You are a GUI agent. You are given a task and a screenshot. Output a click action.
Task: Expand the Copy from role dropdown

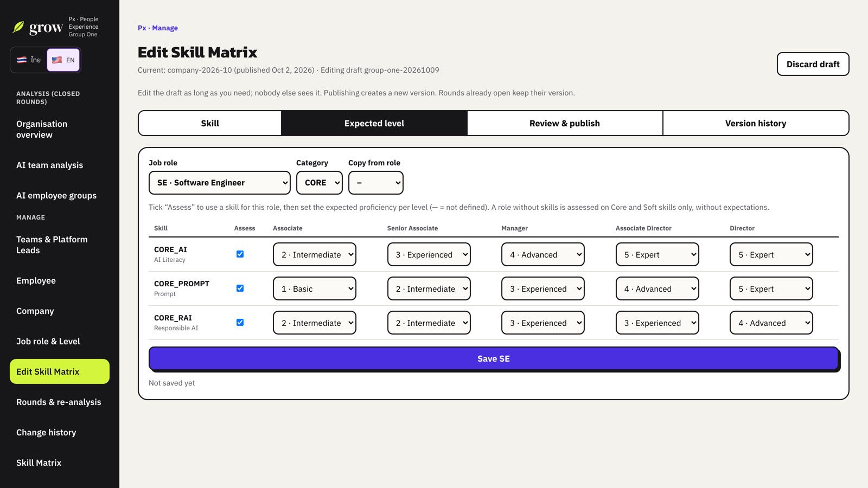[x=376, y=183]
